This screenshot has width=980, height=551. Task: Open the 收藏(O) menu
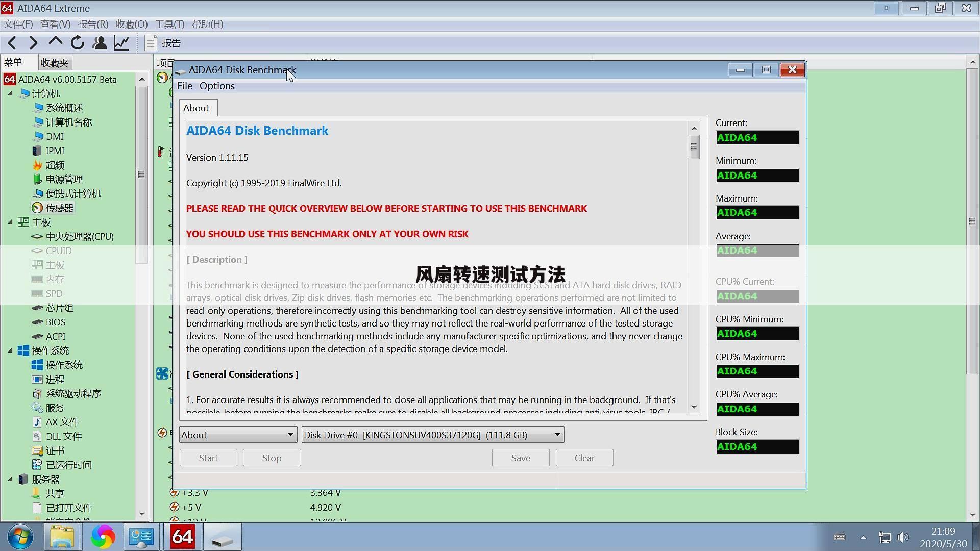[x=132, y=24]
